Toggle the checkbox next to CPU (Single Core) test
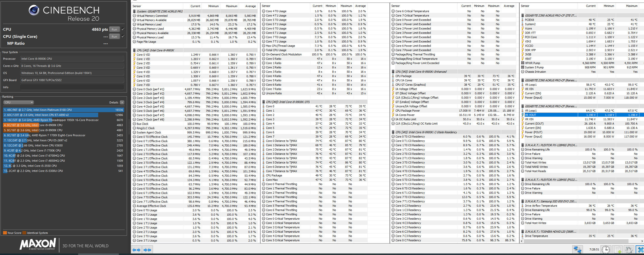This screenshot has height=255, width=644. click(123, 36)
